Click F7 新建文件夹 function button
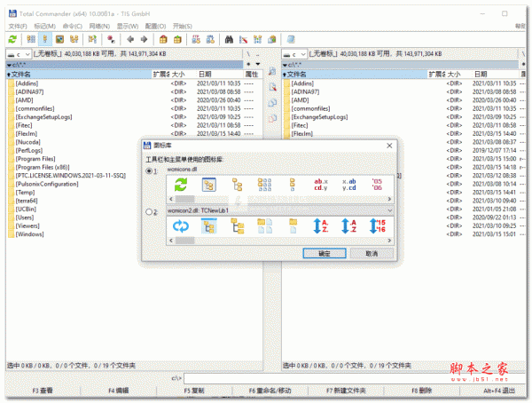Viewport: 532px width, 403px height. (346, 391)
